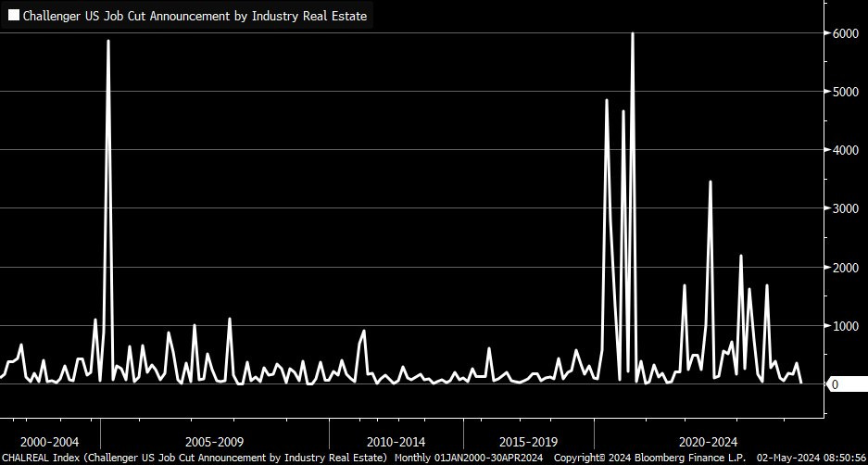868x465 pixels.
Task: Click the 4000 y-axis tick label
Action: tap(843, 150)
